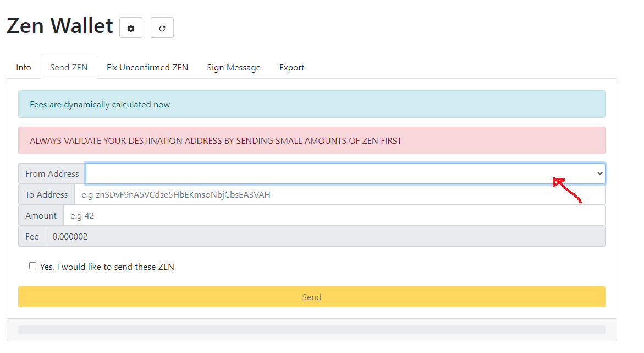Click 'Yes, I would like to send these ZEN' label
The height and width of the screenshot is (353, 644).
pos(107,267)
